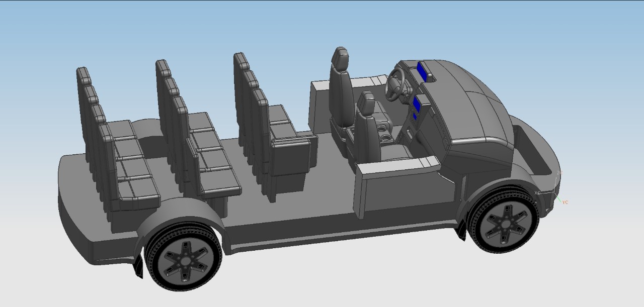Click the ZC axis label of triad
The height and width of the screenshot is (307, 644).
560,173
